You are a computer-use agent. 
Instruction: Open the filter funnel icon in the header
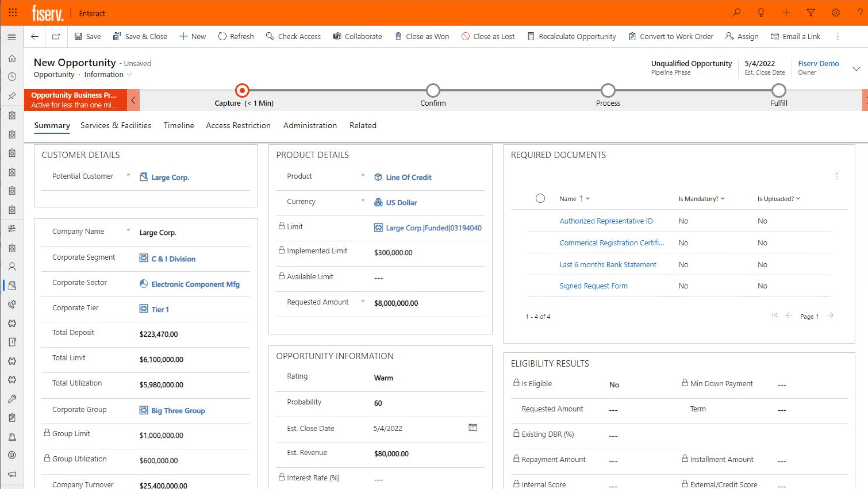811,13
